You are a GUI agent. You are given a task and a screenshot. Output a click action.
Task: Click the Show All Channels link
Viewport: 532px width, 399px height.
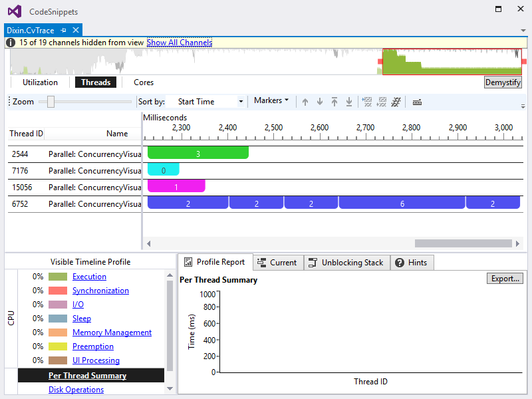pos(180,43)
